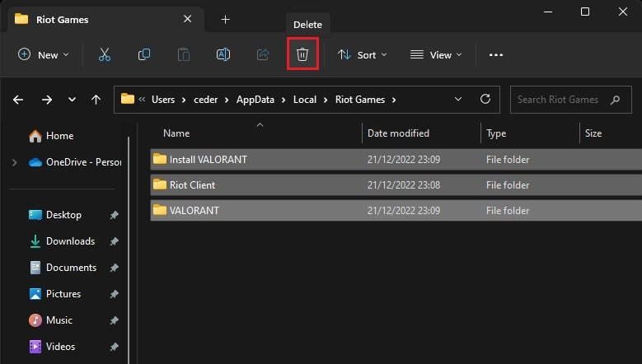The image size is (642, 364).
Task: Unpin Music via its pin icon
Action: tap(114, 320)
